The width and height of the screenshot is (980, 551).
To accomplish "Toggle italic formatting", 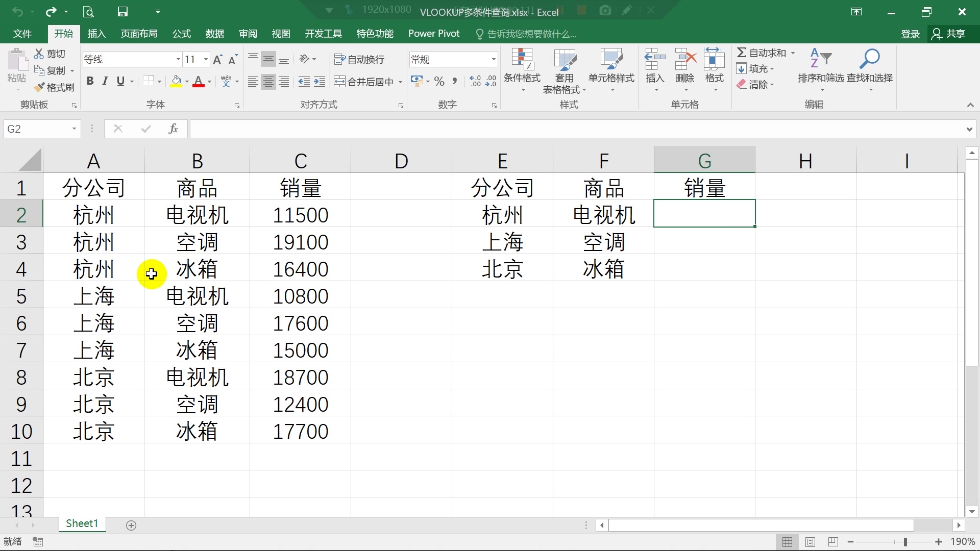I will tap(105, 81).
